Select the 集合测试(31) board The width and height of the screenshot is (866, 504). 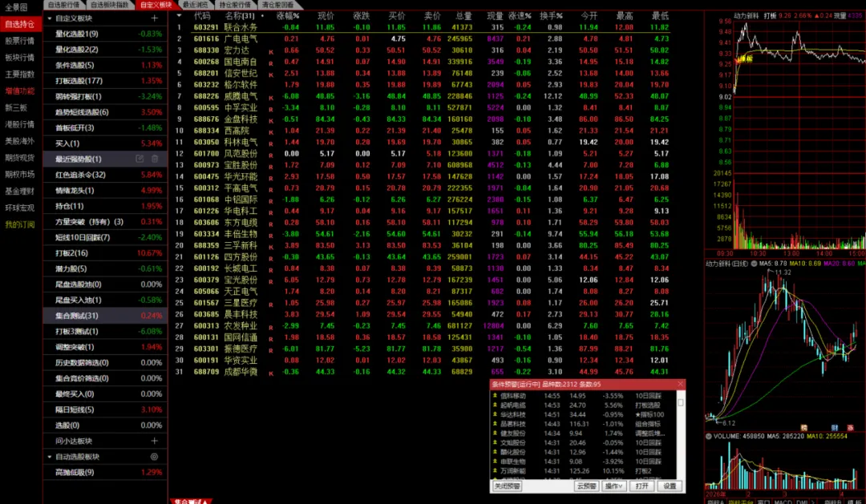105,315
